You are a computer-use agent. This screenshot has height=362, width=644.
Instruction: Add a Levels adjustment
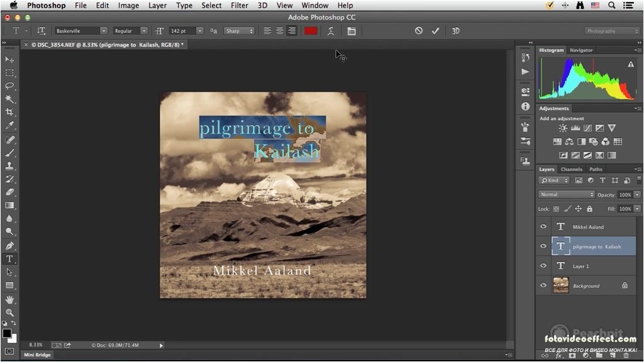coord(575,128)
